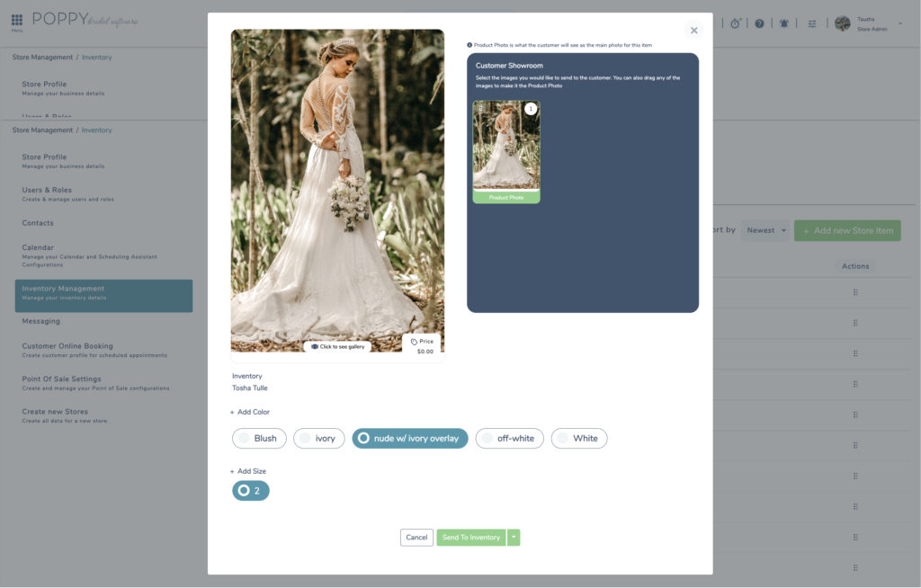Expand the user account dropdown arrow
This screenshot has height=588, width=921.
click(899, 23)
